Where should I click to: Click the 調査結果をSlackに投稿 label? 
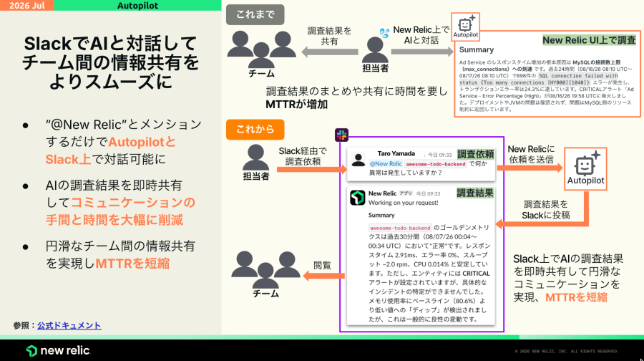click(x=546, y=210)
